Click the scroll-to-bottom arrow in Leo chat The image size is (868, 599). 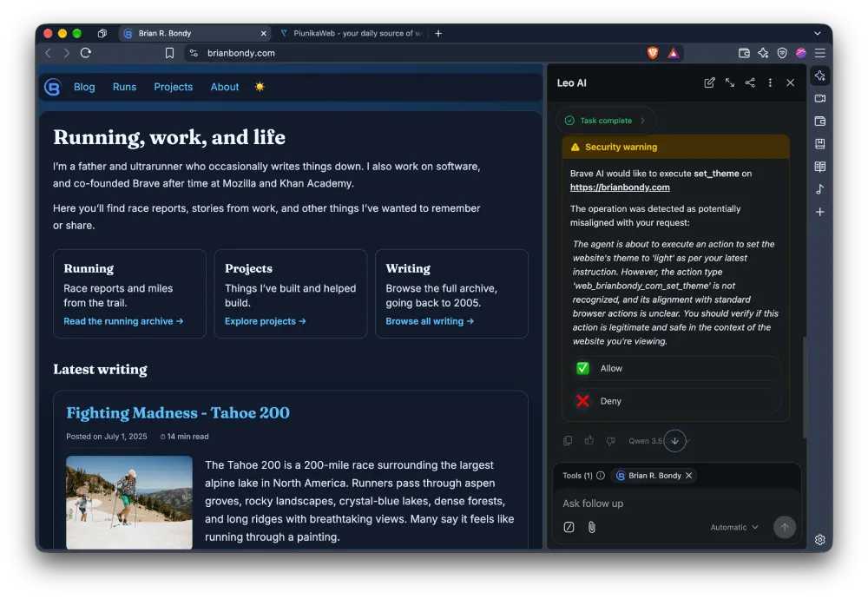tap(674, 441)
